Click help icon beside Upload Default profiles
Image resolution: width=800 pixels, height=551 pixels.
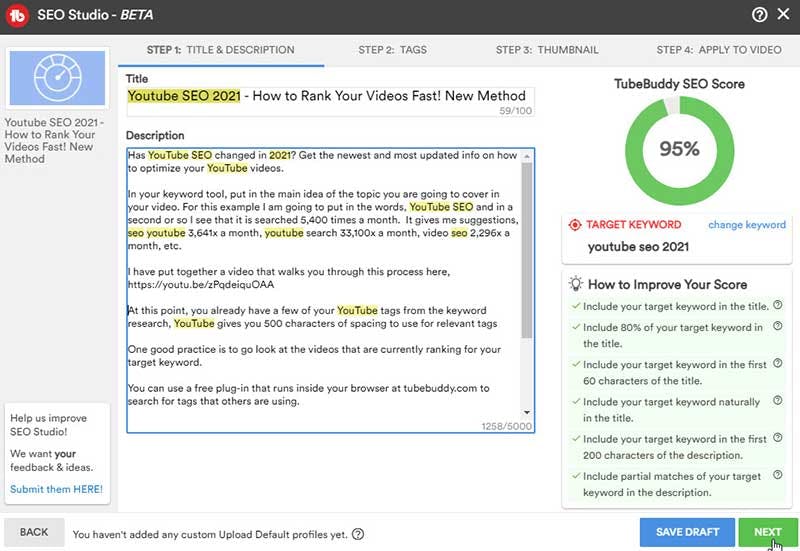(358, 534)
